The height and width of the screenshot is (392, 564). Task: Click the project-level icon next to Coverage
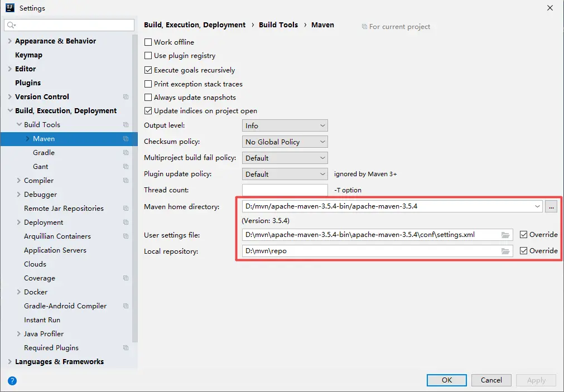126,278
